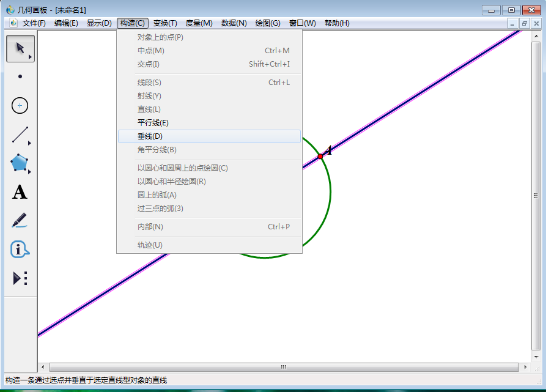Click 线段(S) menu entry

point(209,83)
